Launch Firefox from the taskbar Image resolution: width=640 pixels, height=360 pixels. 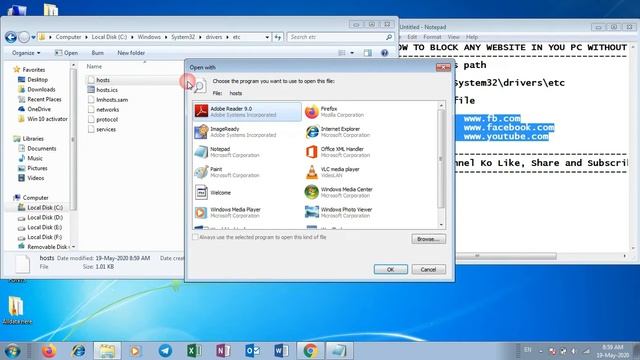pos(49,351)
